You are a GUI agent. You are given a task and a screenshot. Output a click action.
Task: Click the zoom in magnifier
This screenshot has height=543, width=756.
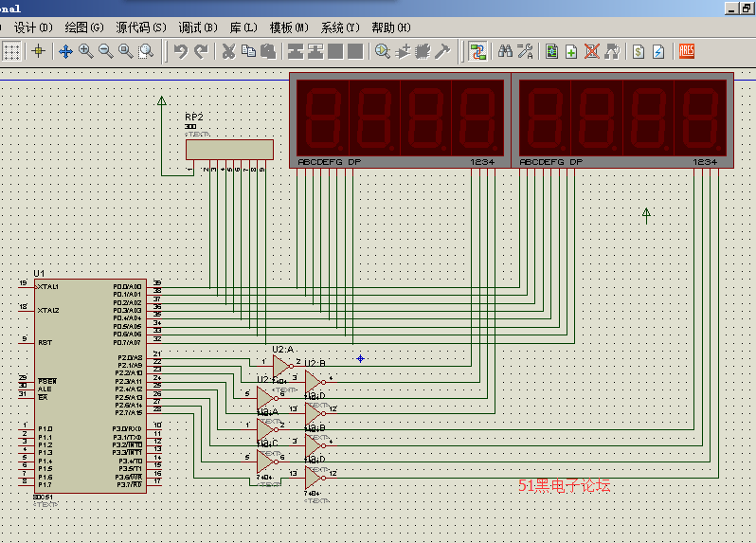(86, 51)
